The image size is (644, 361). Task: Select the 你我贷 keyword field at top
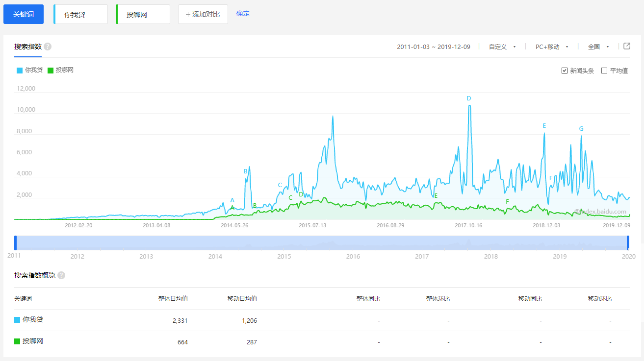[80, 14]
